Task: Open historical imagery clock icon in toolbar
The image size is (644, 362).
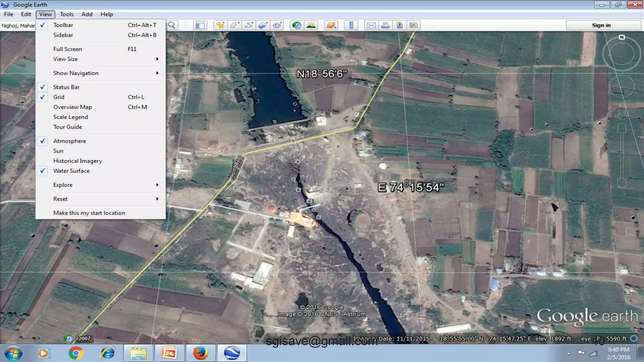Action: (x=297, y=25)
